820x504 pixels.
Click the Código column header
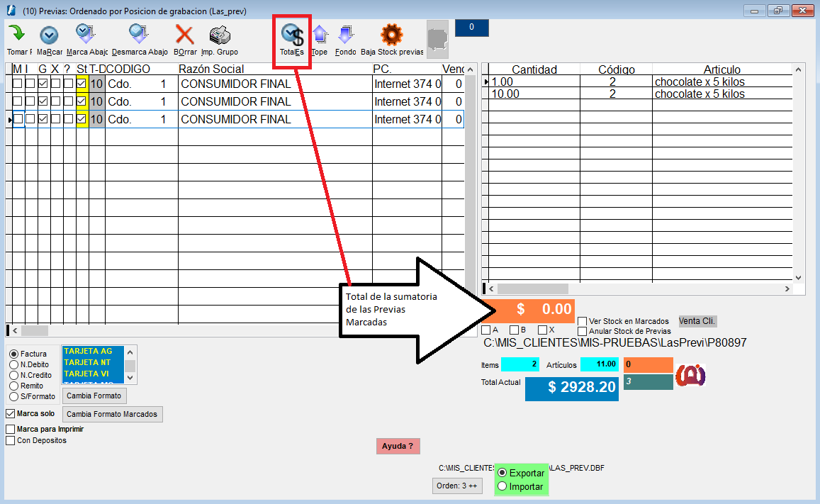(x=616, y=69)
